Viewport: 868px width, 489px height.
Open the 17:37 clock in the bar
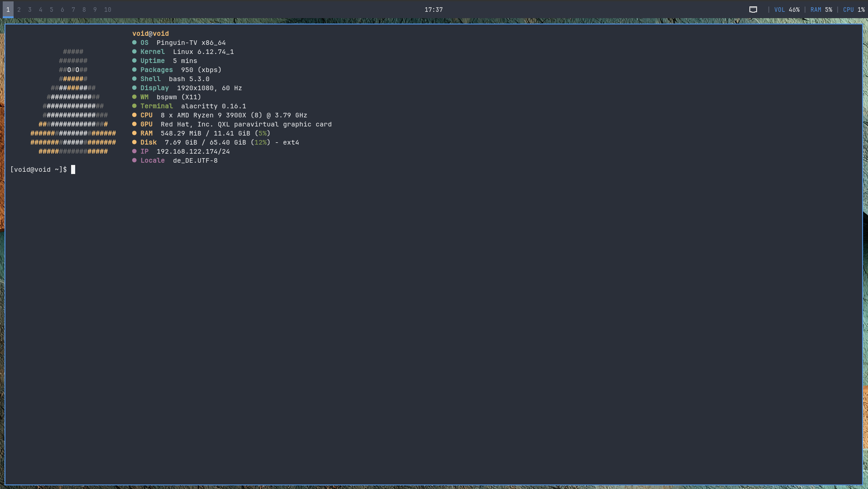click(x=433, y=10)
